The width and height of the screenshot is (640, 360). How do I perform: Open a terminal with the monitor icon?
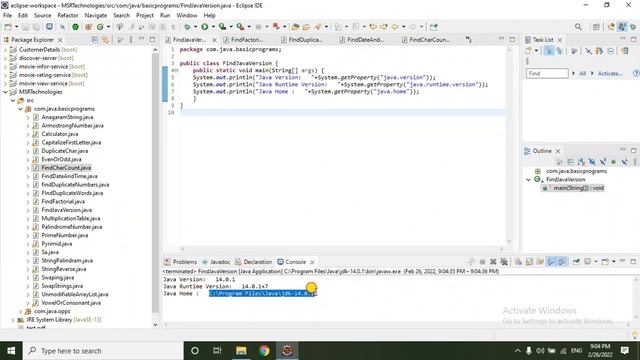coord(49,27)
